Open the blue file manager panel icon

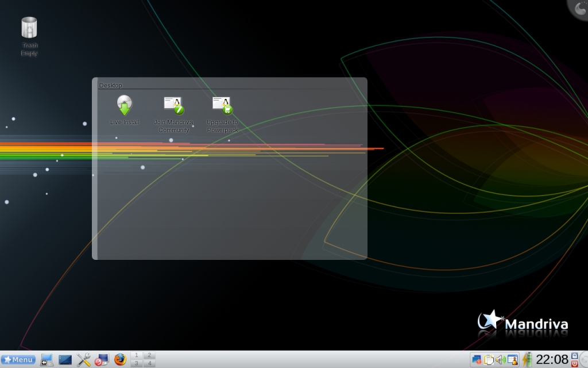tap(65, 360)
